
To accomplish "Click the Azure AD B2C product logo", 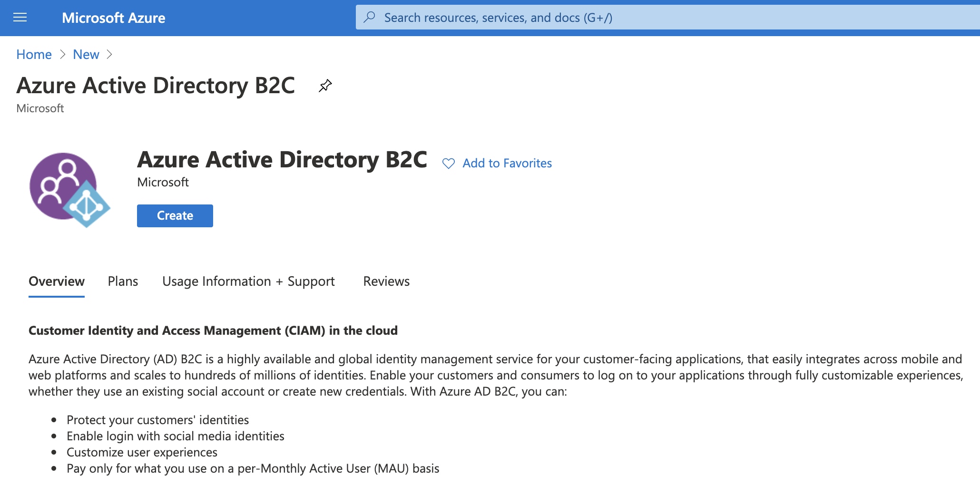I will pos(69,190).
